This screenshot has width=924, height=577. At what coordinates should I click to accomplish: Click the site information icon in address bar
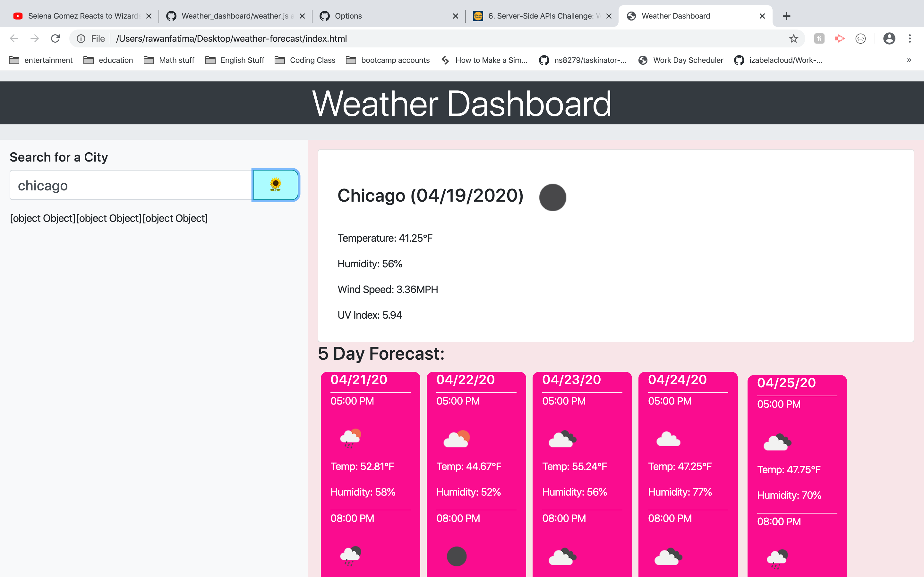tap(81, 38)
